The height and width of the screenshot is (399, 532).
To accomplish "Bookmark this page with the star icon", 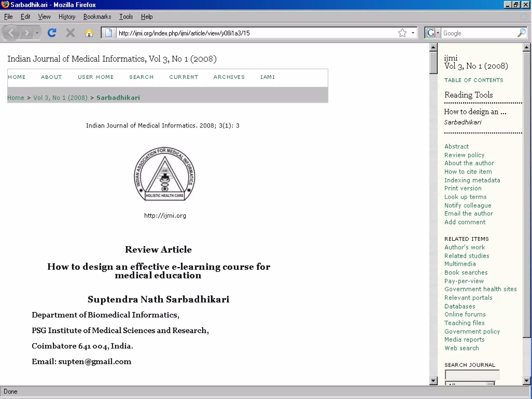I will [x=402, y=33].
